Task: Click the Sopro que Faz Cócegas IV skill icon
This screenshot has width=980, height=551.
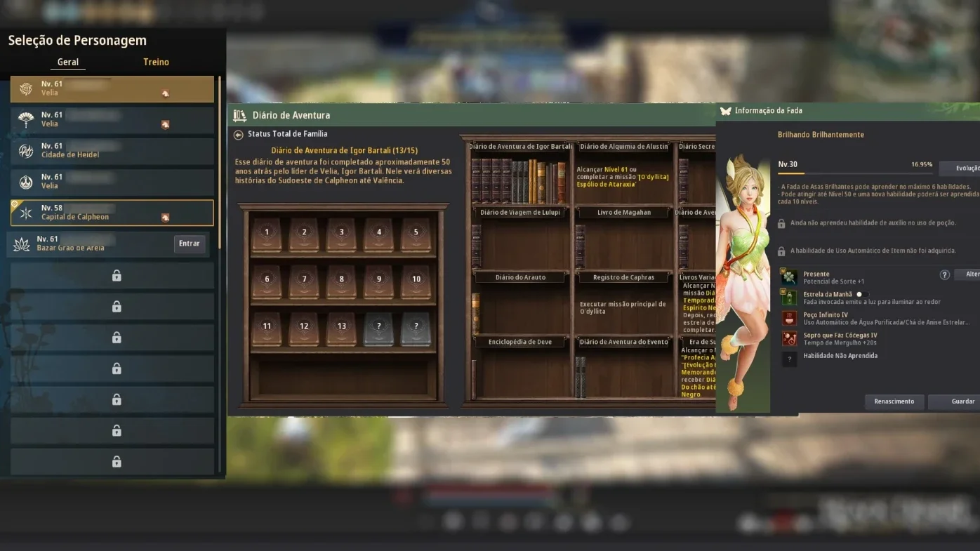Action: pos(790,339)
